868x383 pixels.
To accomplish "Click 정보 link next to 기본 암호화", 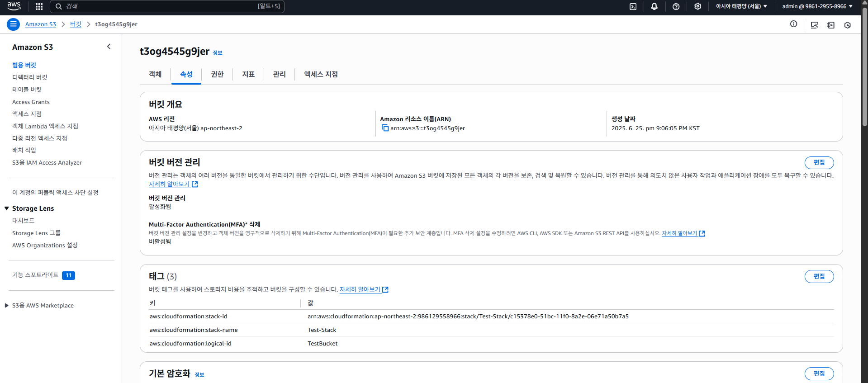I will click(199, 375).
